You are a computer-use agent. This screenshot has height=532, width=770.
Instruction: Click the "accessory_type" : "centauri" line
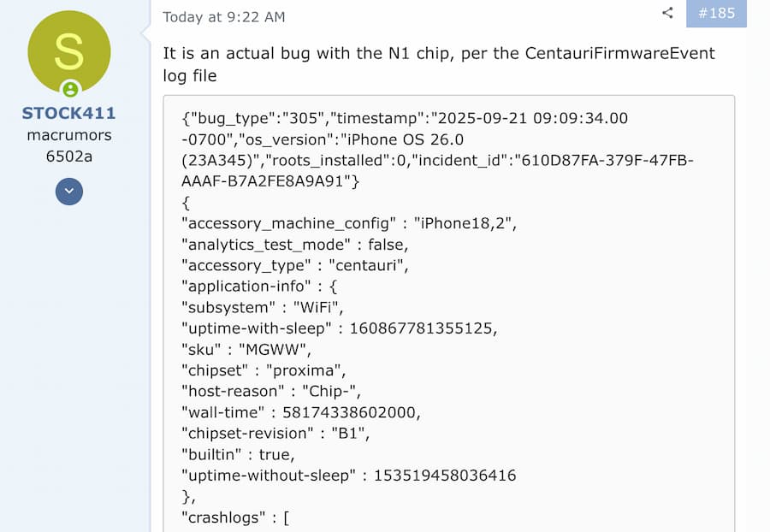click(x=295, y=265)
